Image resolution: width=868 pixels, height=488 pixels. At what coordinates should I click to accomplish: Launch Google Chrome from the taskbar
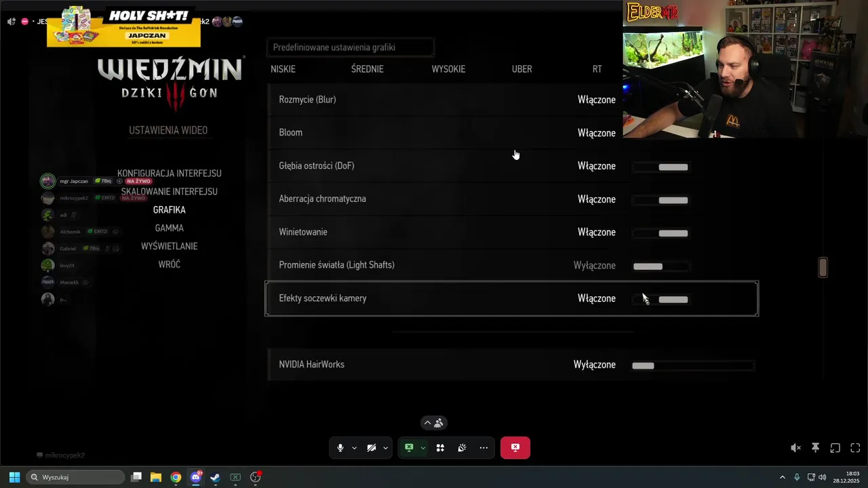pyautogui.click(x=176, y=477)
